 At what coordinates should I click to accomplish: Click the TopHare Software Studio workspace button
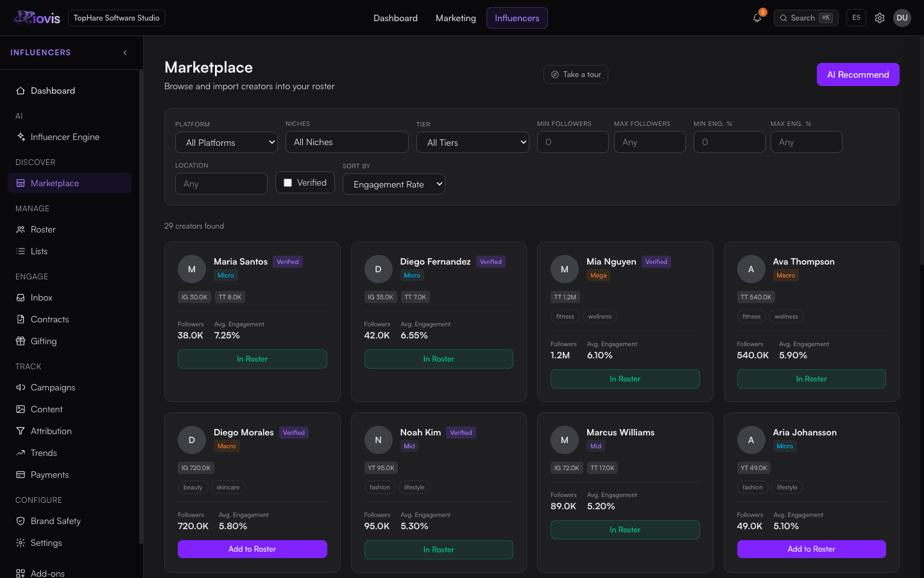(x=117, y=18)
